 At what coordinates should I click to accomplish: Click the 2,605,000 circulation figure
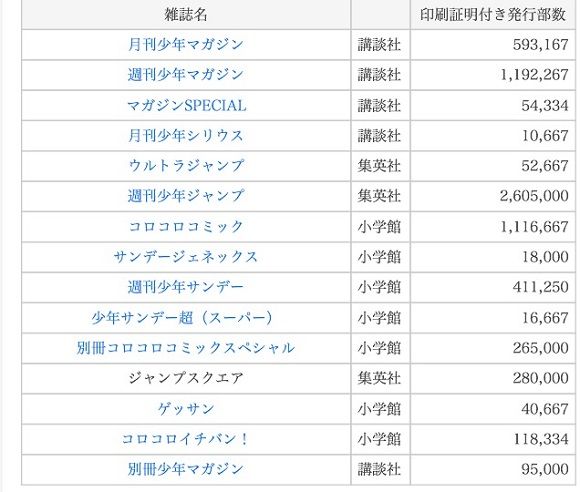coord(534,196)
